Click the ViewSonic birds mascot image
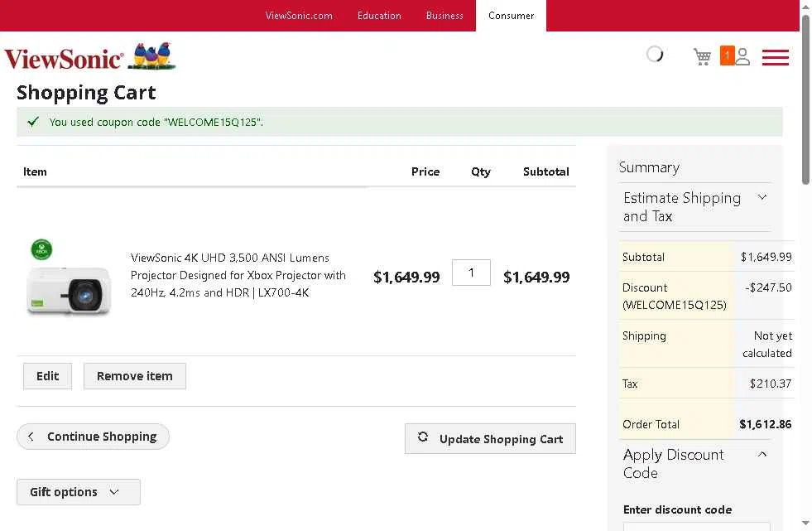The height and width of the screenshot is (531, 812). pyautogui.click(x=151, y=56)
